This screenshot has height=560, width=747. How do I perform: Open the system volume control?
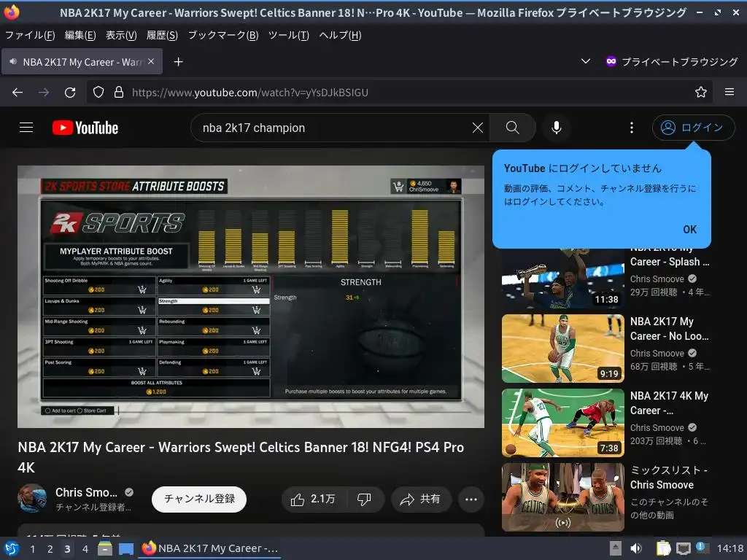tap(636, 548)
